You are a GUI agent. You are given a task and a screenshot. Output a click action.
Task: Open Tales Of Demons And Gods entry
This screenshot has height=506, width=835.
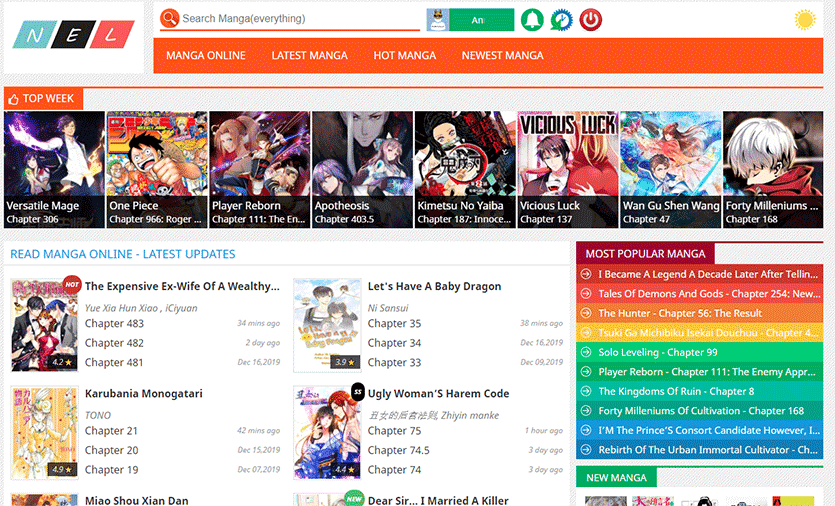tap(700, 293)
